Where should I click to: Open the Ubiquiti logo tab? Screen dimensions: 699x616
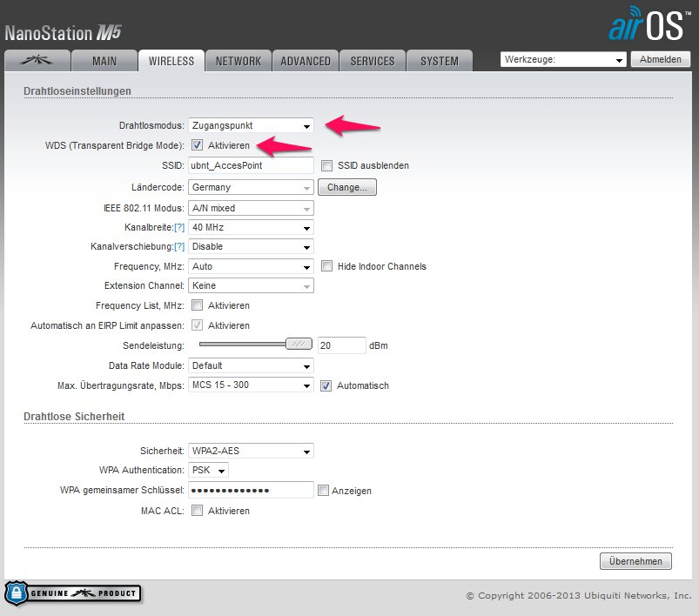click(37, 61)
